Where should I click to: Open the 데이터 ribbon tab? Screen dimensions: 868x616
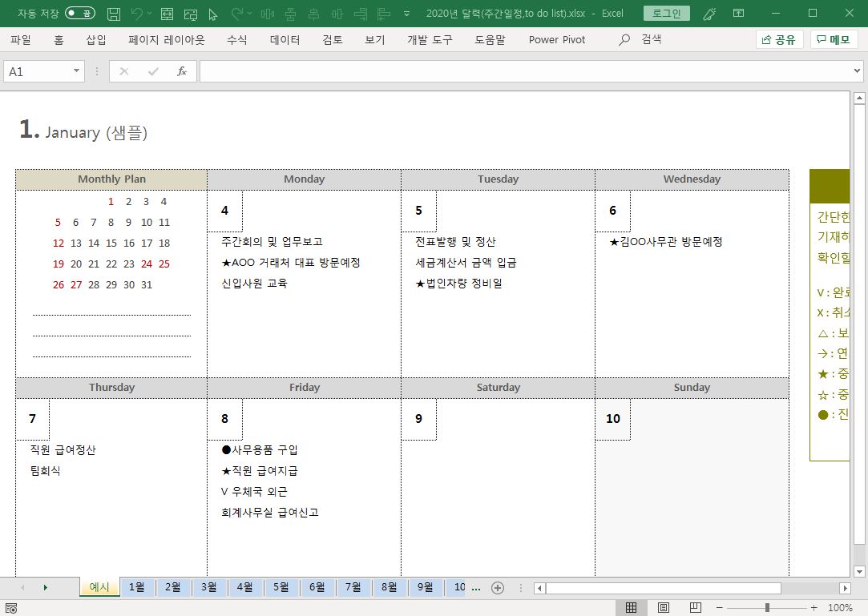pos(285,39)
